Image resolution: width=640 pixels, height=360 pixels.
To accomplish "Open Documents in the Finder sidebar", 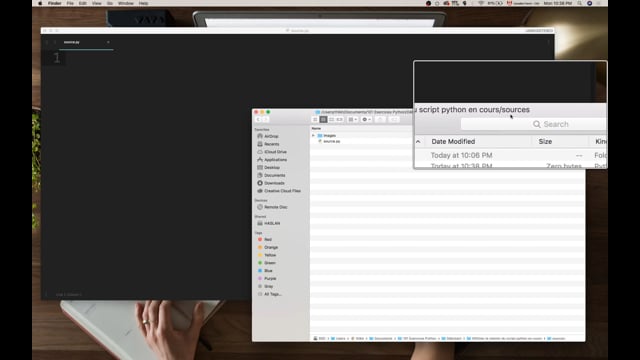I will pos(271,175).
